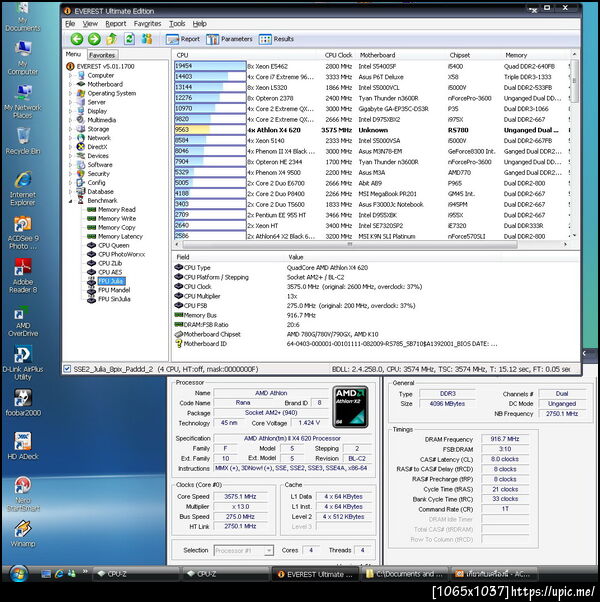Select CPU Queen benchmark in tree
This screenshot has height=602, width=600.
(x=113, y=245)
